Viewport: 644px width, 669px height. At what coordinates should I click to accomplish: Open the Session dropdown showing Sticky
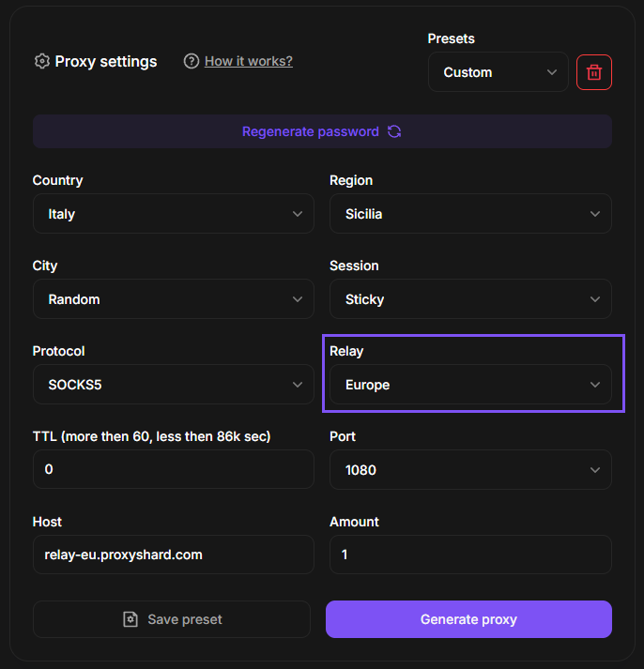point(470,299)
